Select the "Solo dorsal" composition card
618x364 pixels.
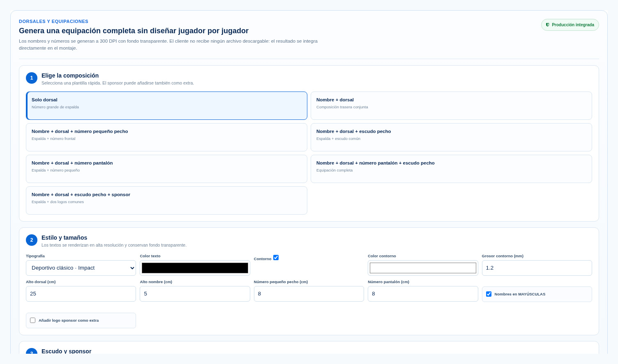pyautogui.click(x=166, y=105)
